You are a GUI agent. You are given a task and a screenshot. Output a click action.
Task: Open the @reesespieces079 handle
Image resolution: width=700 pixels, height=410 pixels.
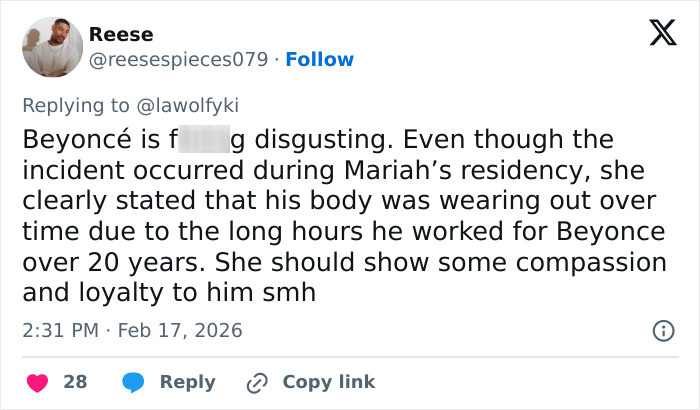[181, 59]
